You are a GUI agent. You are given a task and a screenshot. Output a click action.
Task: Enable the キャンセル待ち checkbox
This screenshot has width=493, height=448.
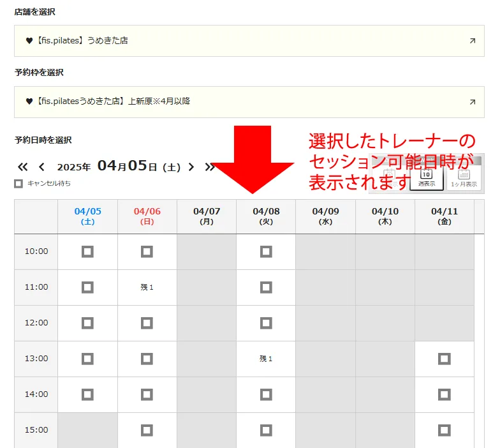(x=18, y=184)
